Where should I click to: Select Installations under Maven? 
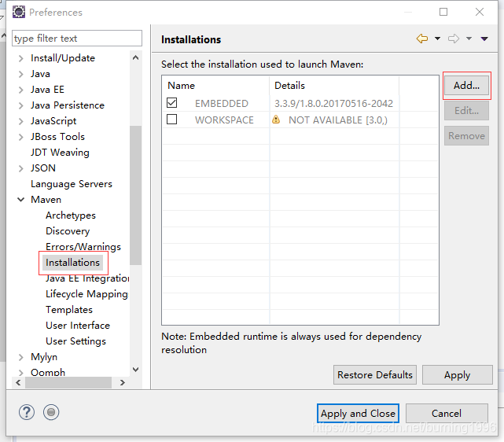pos(72,263)
